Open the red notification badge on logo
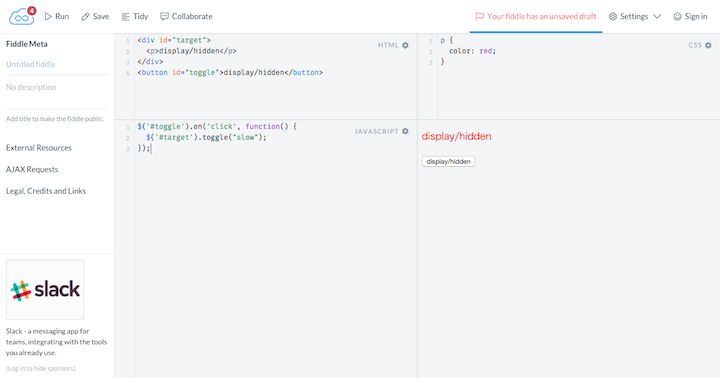Viewport: 720px width, 378px height. coord(31,11)
